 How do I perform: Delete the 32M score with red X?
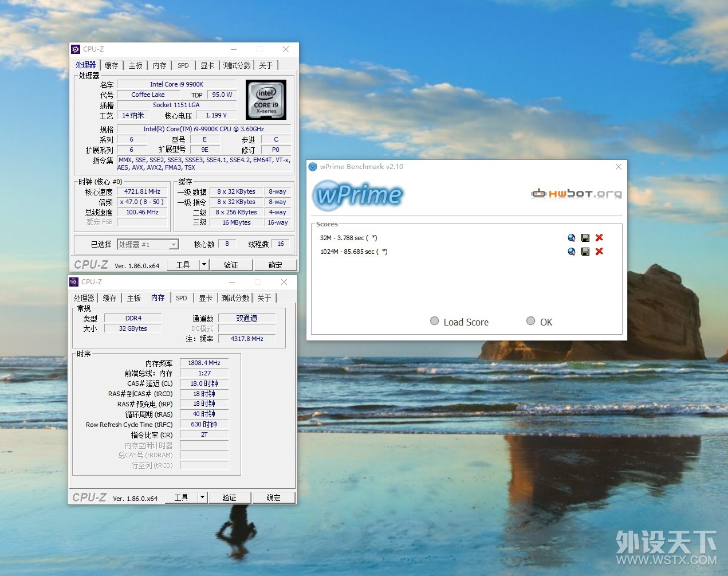599,238
